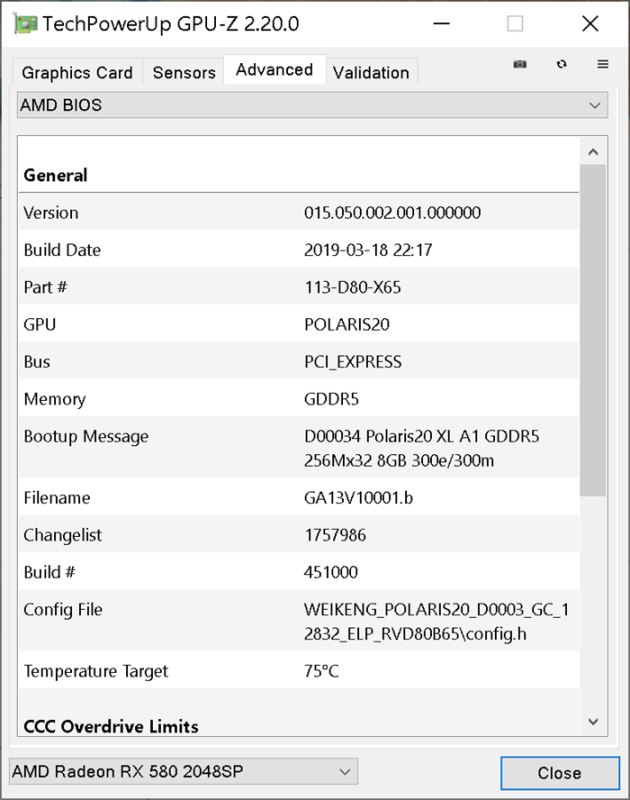Select the GPU value POLARIS20
The image size is (630, 800).
tap(347, 324)
